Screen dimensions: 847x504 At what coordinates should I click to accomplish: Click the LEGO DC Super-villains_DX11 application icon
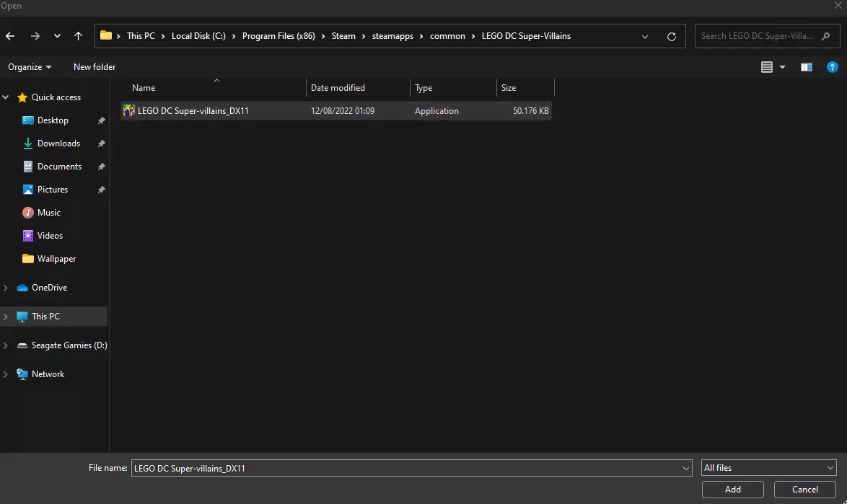pos(128,110)
